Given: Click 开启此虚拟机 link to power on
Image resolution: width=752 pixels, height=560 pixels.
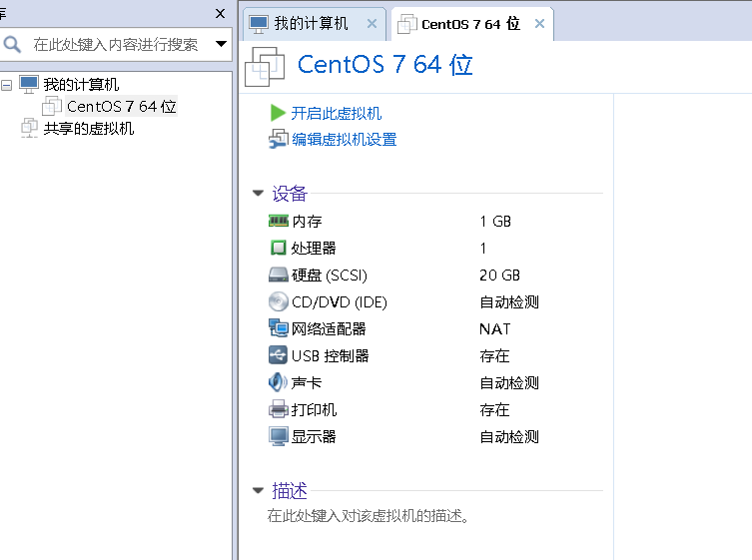Looking at the screenshot, I should [336, 113].
